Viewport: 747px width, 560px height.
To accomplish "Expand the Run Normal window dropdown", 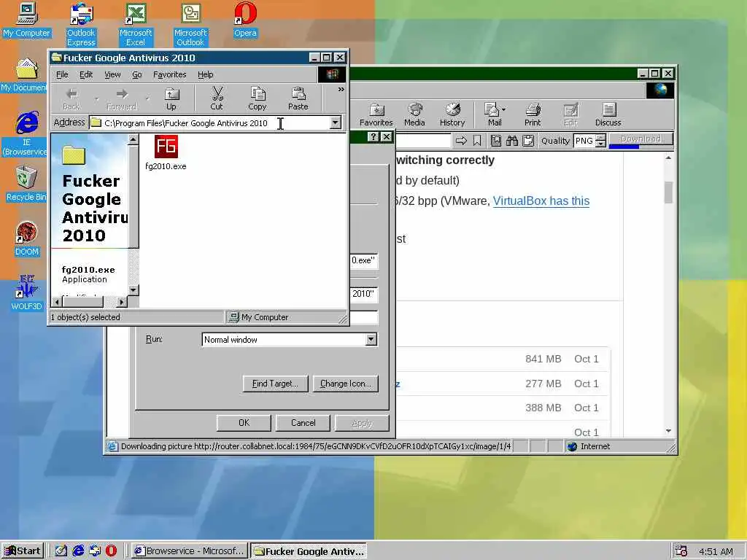I will tap(371, 340).
